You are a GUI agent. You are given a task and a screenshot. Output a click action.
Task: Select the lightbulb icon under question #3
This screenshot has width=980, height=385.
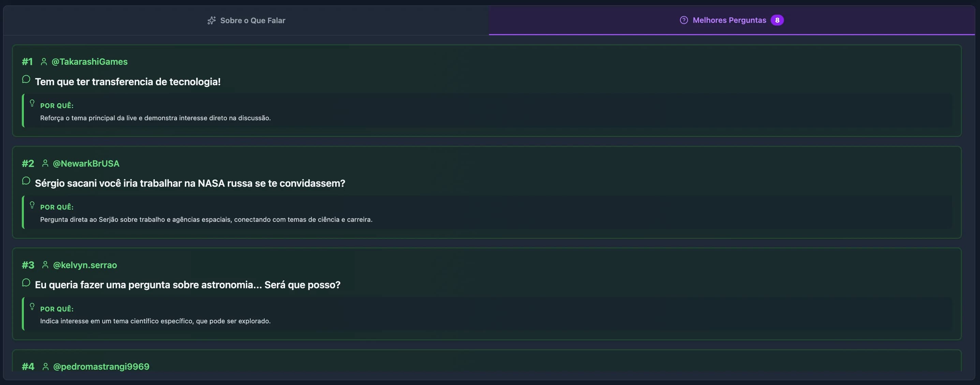click(32, 306)
